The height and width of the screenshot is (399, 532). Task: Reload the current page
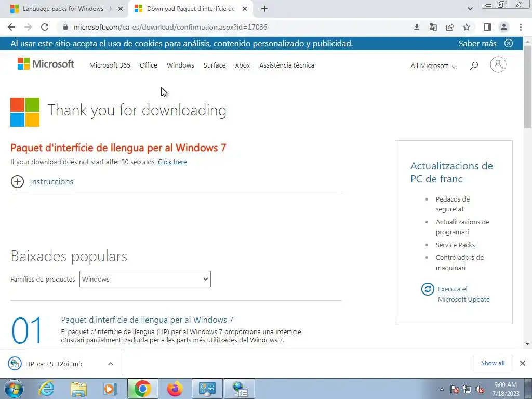click(x=45, y=27)
